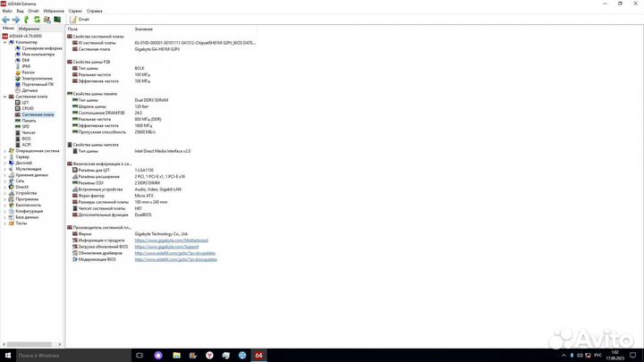Select ЦП under Системная плата
Viewport: 644px width, 362px height.
pyautogui.click(x=26, y=103)
